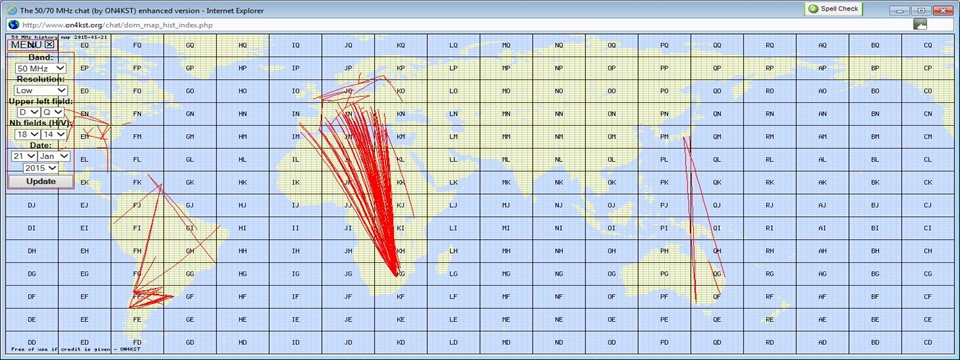Viewport: 960px width, 360px height.
Task: Click the green Spell Check checkmark icon
Action: pos(812,9)
